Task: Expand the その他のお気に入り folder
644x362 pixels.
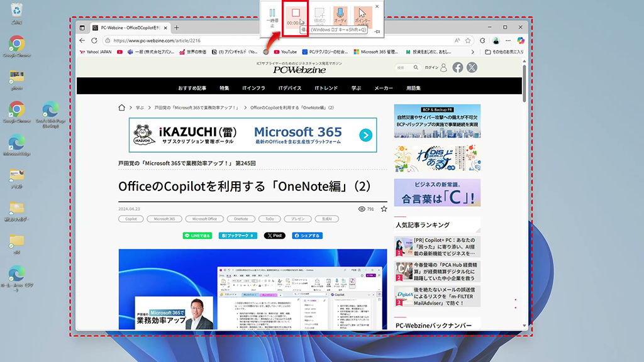Action: tap(504, 52)
